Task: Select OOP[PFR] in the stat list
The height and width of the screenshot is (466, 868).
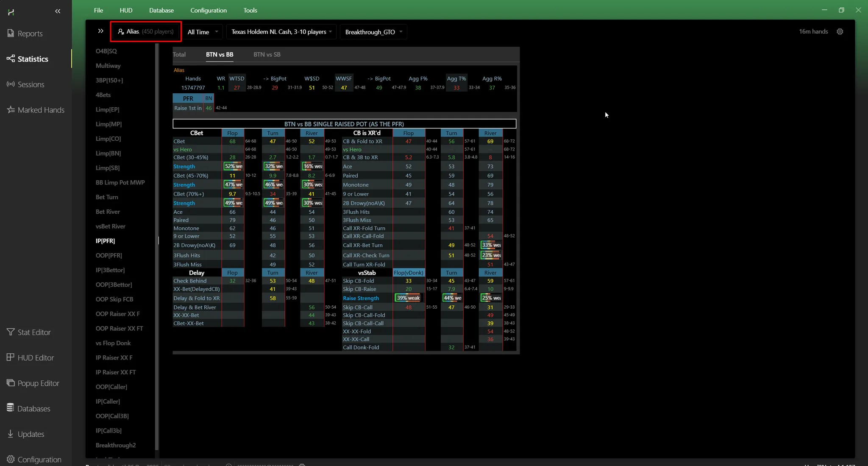Action: pyautogui.click(x=109, y=255)
